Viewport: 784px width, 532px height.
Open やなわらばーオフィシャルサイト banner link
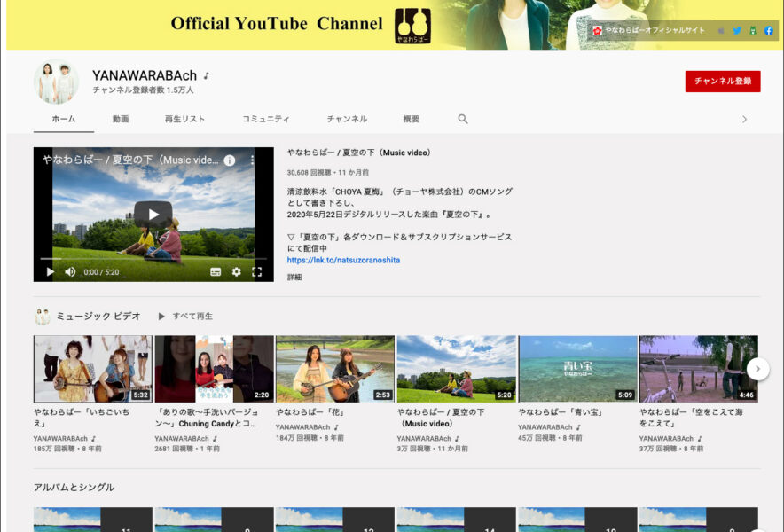point(649,30)
